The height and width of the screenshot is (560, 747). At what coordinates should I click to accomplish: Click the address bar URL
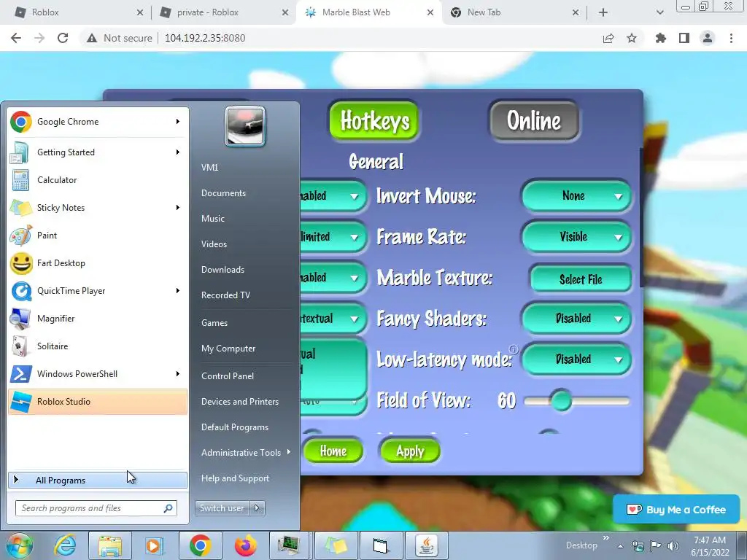pyautogui.click(x=205, y=38)
